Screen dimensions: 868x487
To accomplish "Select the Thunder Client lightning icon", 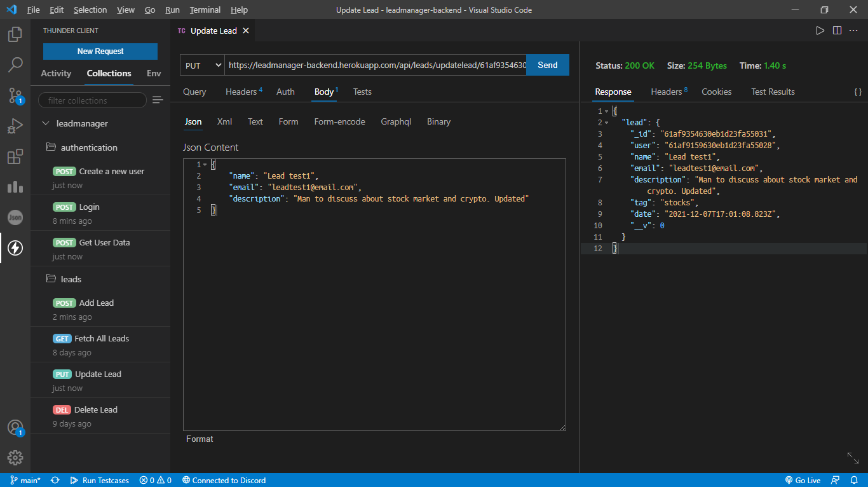I will point(15,248).
